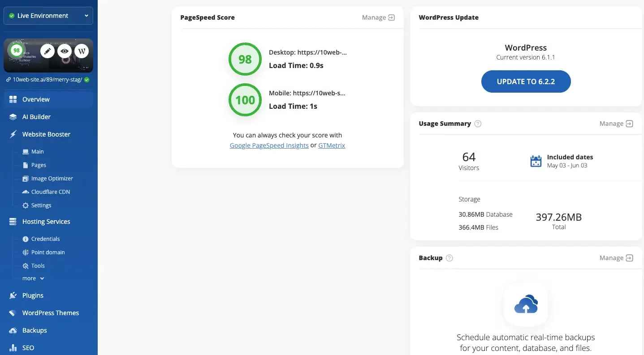Image resolution: width=644 pixels, height=355 pixels.
Task: Click the Website Booster lightning icon
Action: coord(13,134)
